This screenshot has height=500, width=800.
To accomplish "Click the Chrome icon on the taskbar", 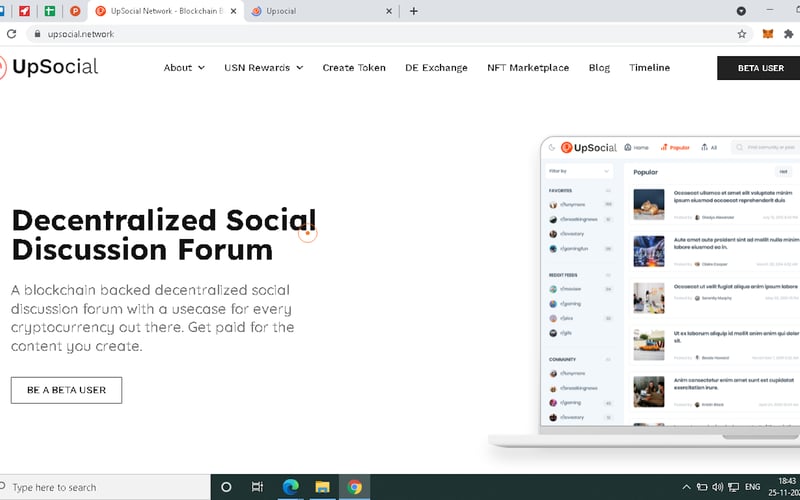I will [354, 487].
